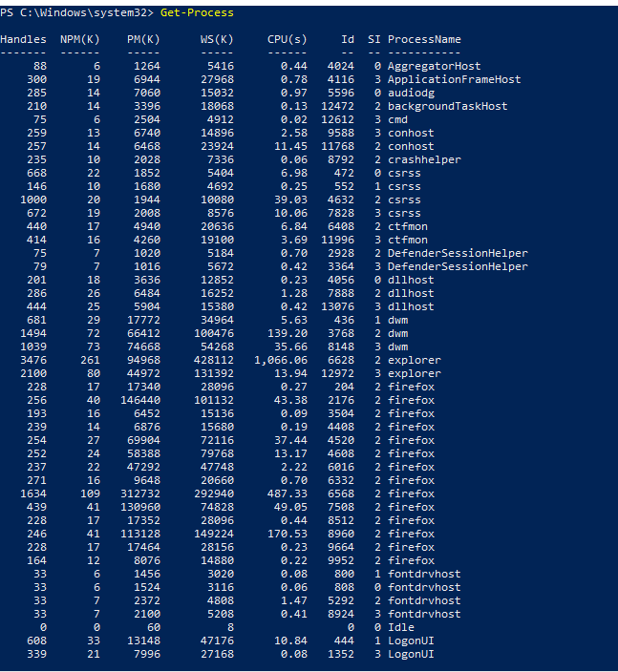Click PM value 312732
The width and height of the screenshot is (618, 672).
click(140, 493)
